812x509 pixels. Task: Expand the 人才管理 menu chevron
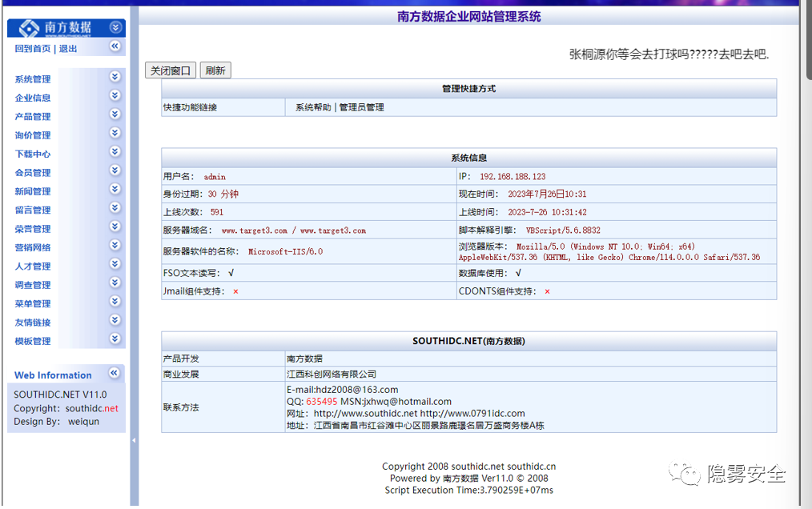point(115,263)
